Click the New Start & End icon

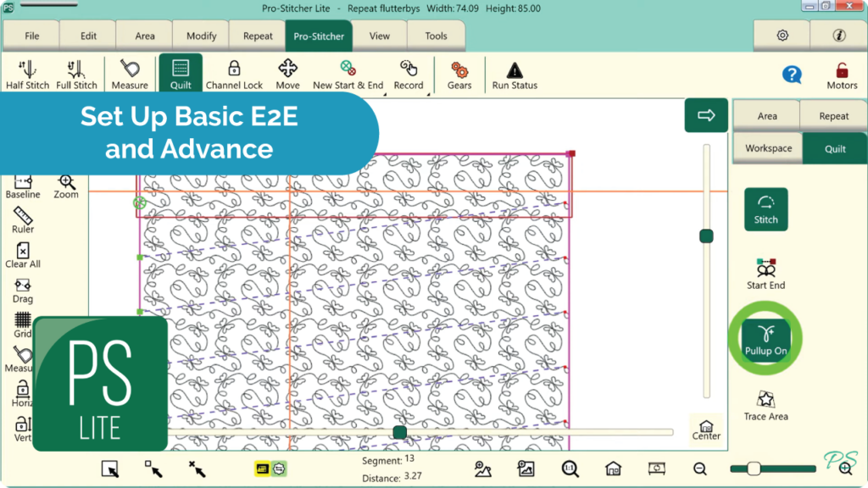348,75
